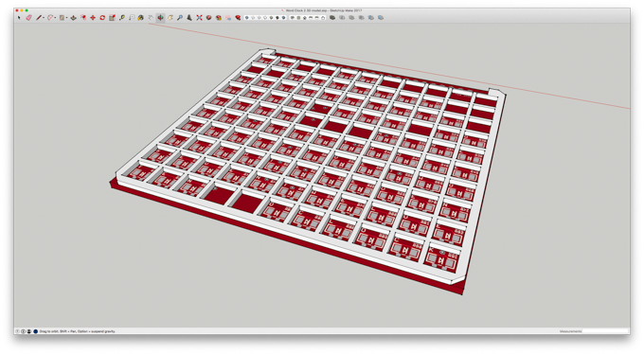Viewport: 644px width, 354px height.
Task: Choose the Zoom magnifier tool
Action: (x=180, y=18)
